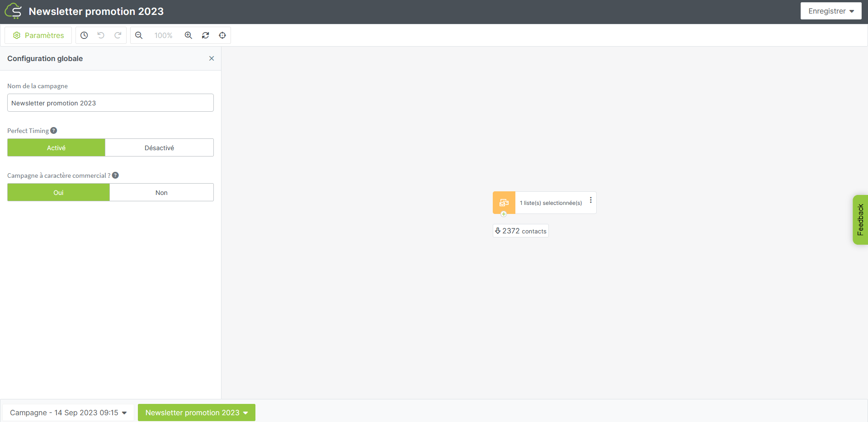Close the Configuration globale panel

pos(212,58)
